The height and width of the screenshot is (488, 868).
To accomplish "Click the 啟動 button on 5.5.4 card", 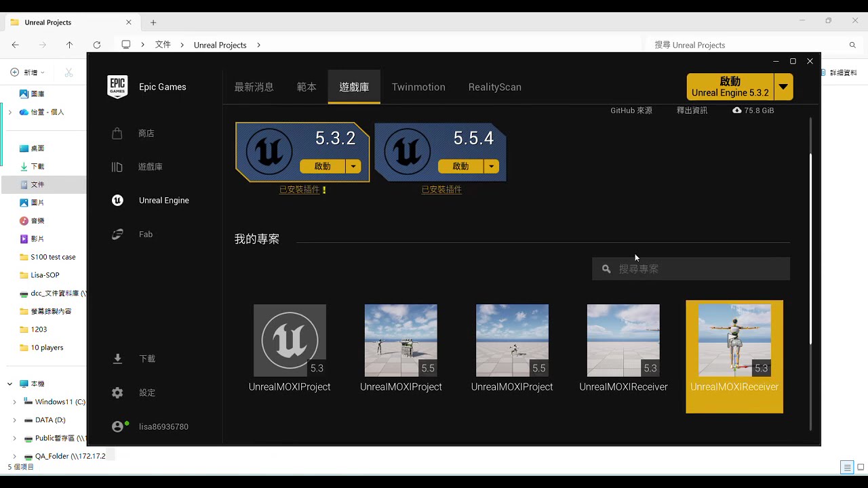I will pos(461,166).
